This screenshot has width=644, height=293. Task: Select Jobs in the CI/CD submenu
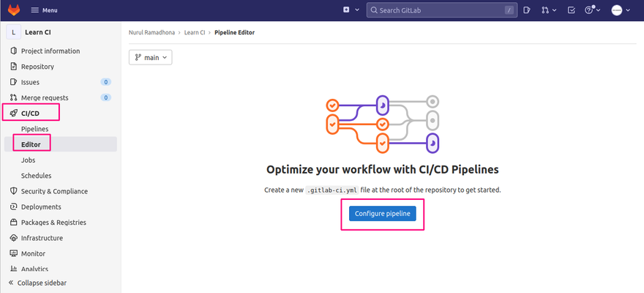pyautogui.click(x=29, y=160)
